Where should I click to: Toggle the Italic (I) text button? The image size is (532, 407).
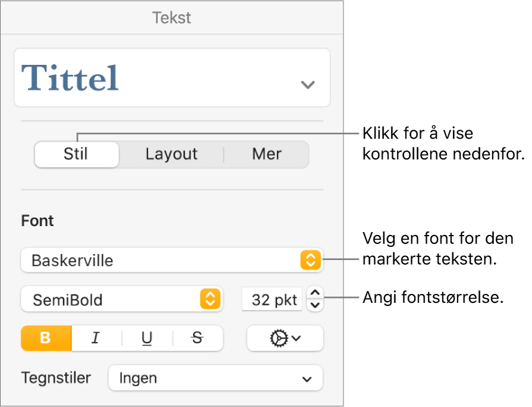(96, 338)
